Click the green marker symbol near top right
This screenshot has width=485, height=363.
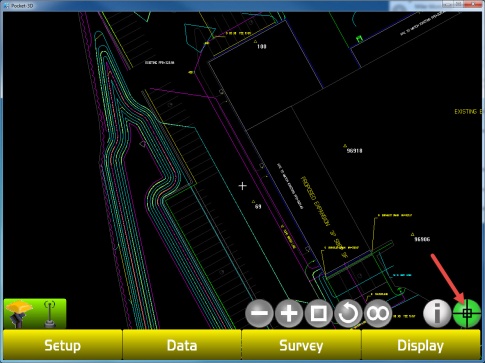pos(359,39)
